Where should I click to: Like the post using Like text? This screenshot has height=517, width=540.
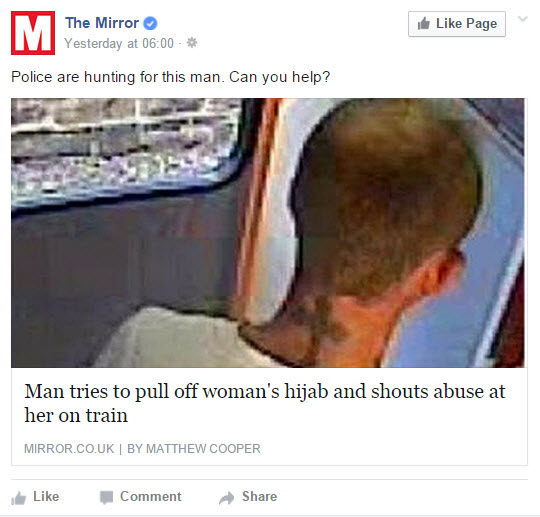click(46, 497)
